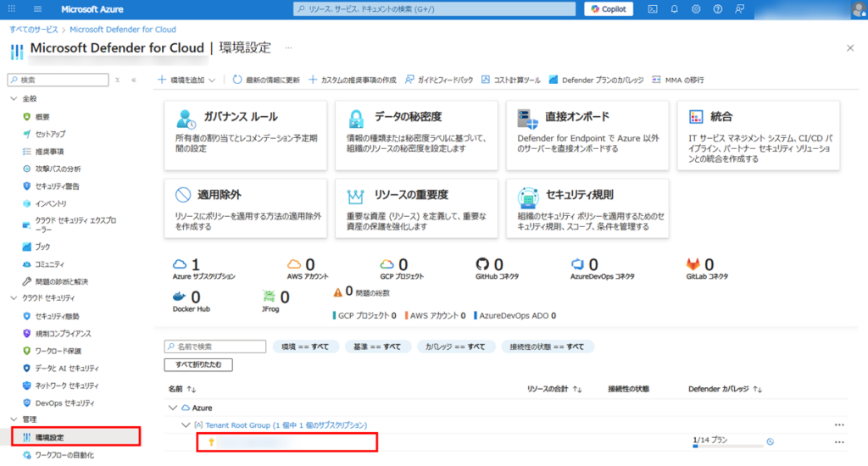Click the すべて折りたたむ button
Viewport: 868px width, 466px height.
[x=198, y=364]
